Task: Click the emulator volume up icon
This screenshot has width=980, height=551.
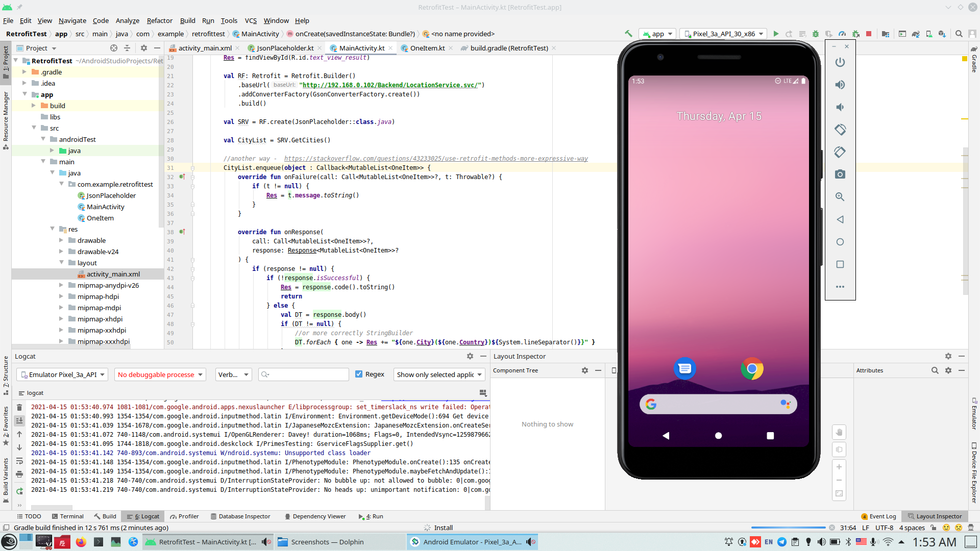Action: pyautogui.click(x=840, y=85)
